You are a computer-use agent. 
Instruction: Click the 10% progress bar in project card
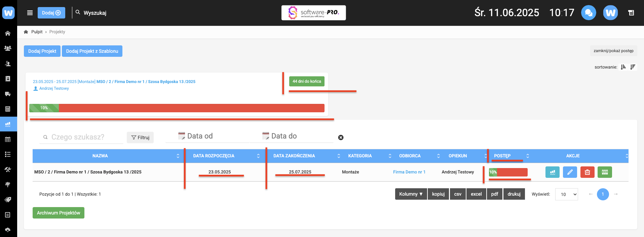point(177,108)
